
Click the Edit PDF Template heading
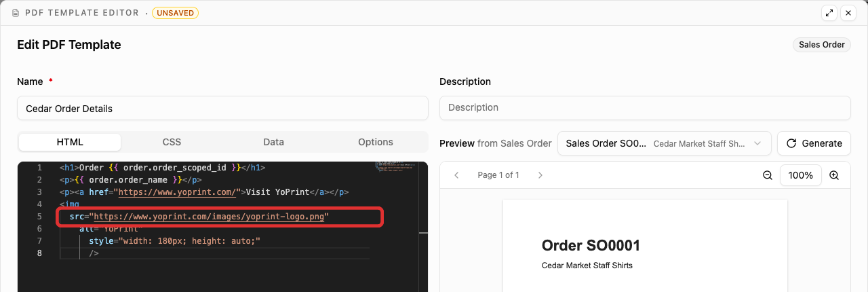[x=69, y=45]
